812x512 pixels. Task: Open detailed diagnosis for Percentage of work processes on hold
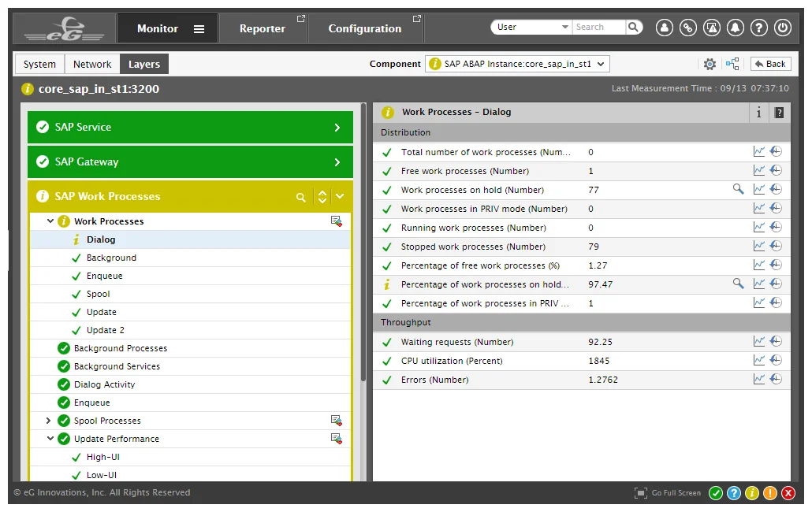738,284
